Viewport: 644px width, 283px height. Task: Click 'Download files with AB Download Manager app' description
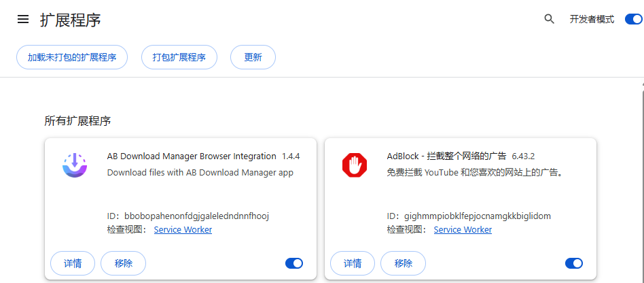click(200, 173)
